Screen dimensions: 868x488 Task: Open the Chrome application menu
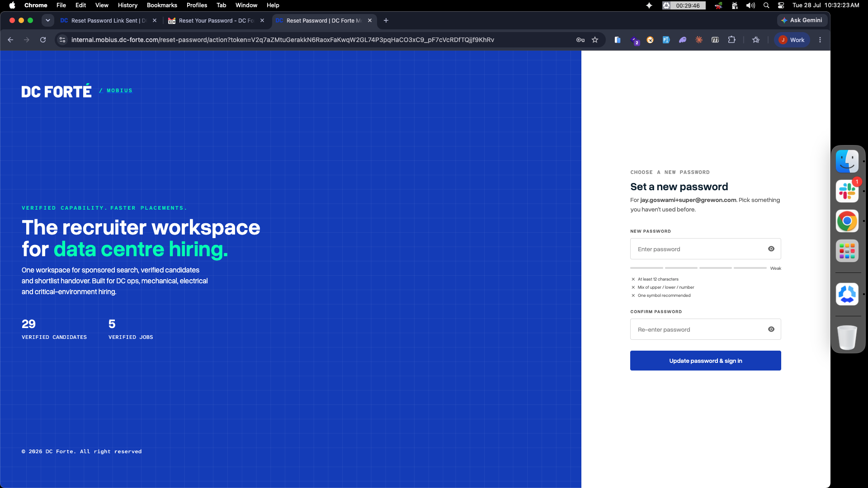[x=36, y=5]
